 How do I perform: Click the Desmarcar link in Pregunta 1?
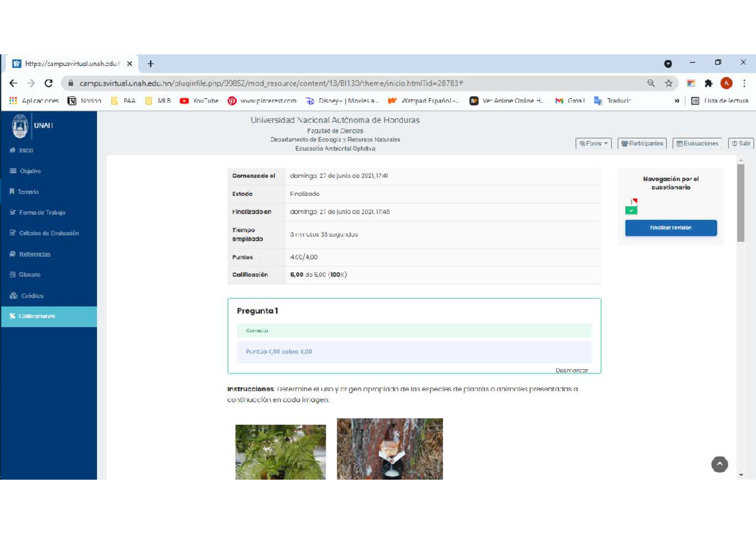point(571,370)
